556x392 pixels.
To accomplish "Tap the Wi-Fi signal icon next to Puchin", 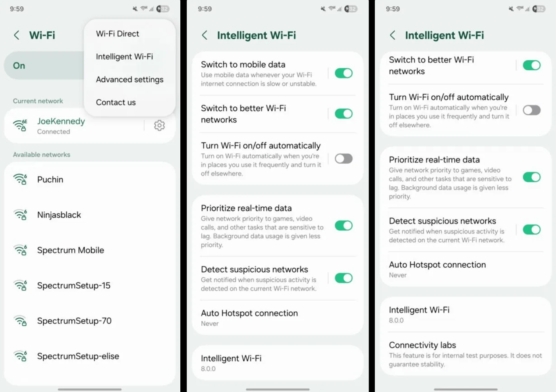I will click(x=20, y=180).
